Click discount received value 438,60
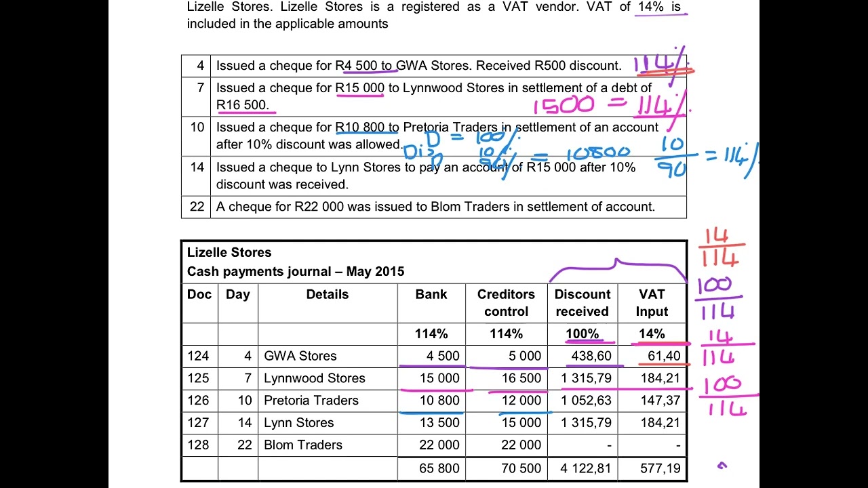Image resolution: width=868 pixels, height=488 pixels. click(x=592, y=356)
